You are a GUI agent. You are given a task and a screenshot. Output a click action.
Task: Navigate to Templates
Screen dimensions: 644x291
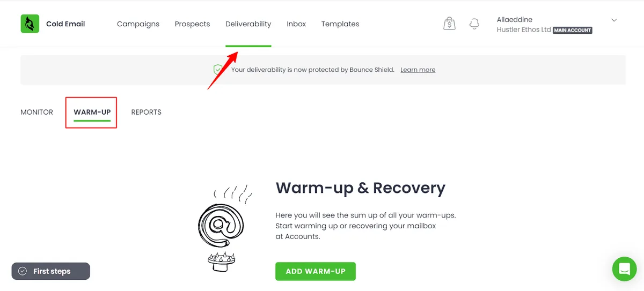pos(340,24)
